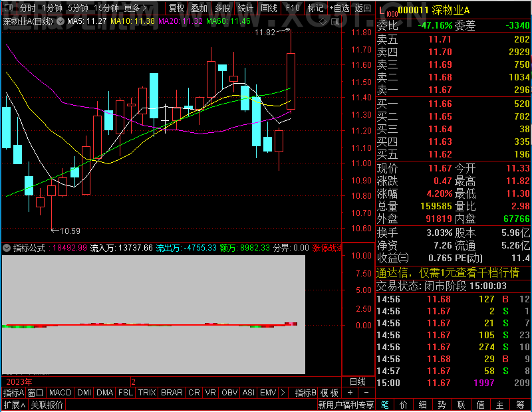Toggle the side panel icon beside the diamond
This screenshot has width=532, height=412.
point(335,22)
